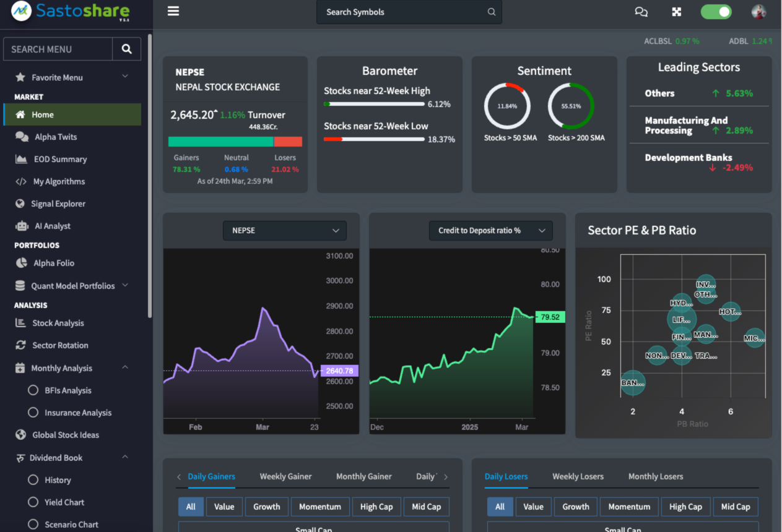Select Yield Chart radio item

coord(33,502)
